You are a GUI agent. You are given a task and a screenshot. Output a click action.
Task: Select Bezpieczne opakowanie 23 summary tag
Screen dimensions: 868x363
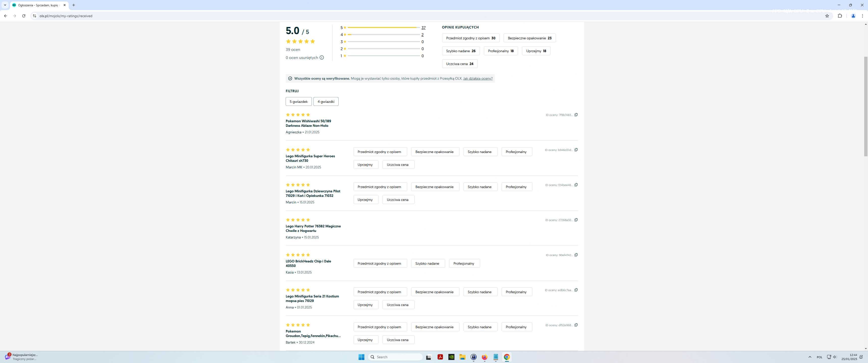(529, 38)
